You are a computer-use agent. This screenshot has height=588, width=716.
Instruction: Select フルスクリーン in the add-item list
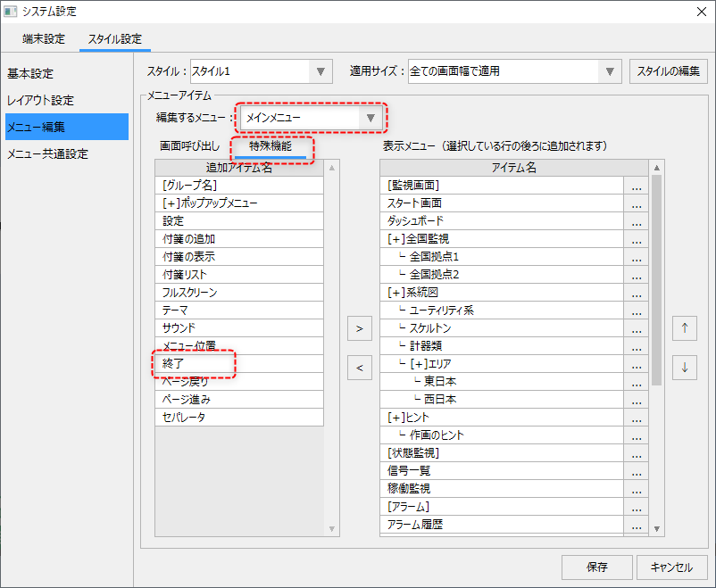pos(190,293)
